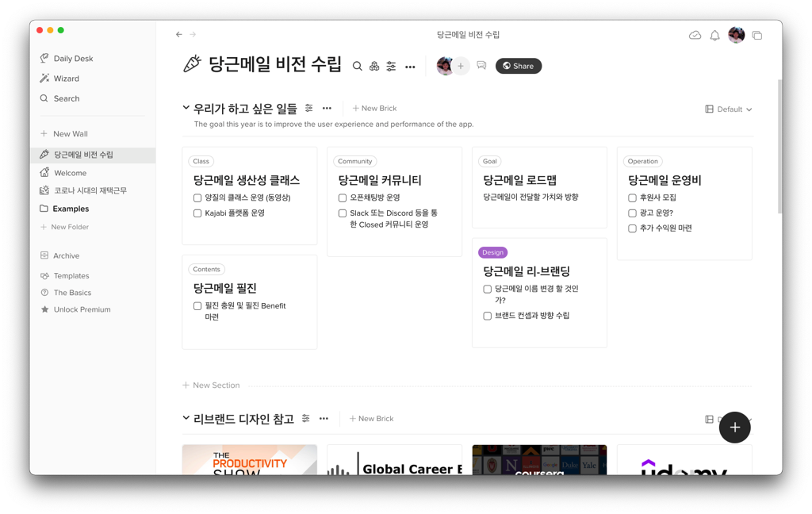Open wall settings sliders icon beside title
The height and width of the screenshot is (514, 812).
pos(391,67)
